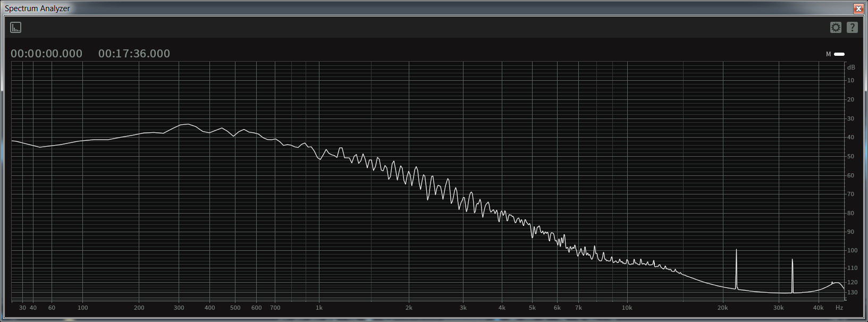The height and width of the screenshot is (322, 868).
Task: Toggle the M channel legend swatch
Action: click(839, 54)
